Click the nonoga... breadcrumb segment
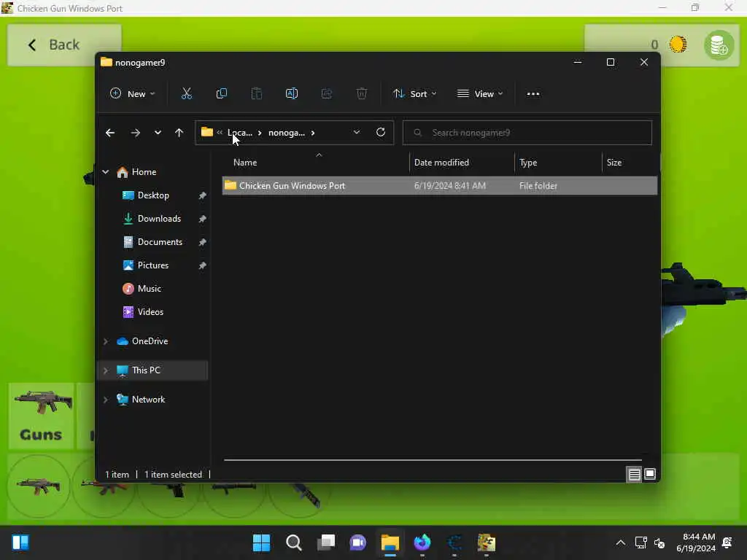 click(286, 133)
